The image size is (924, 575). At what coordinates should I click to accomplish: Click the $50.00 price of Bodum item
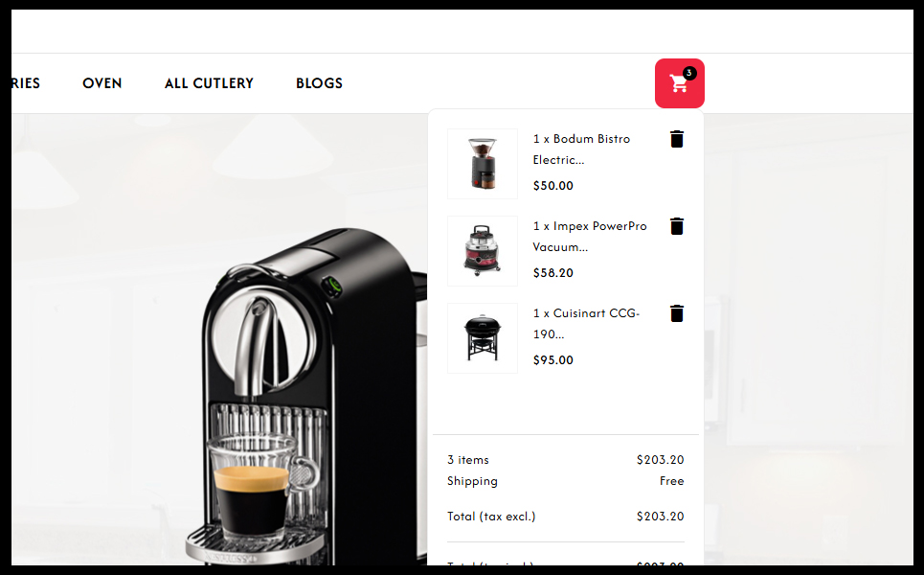[552, 186]
